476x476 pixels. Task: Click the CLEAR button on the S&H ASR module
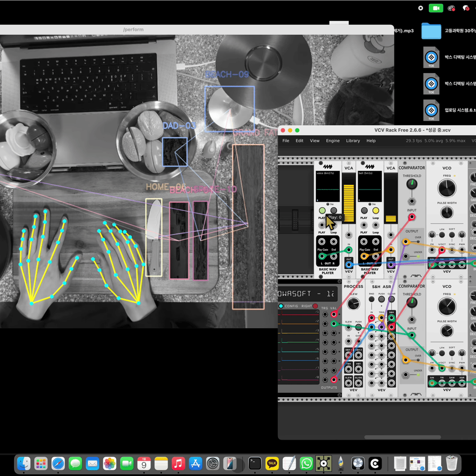coord(392,299)
